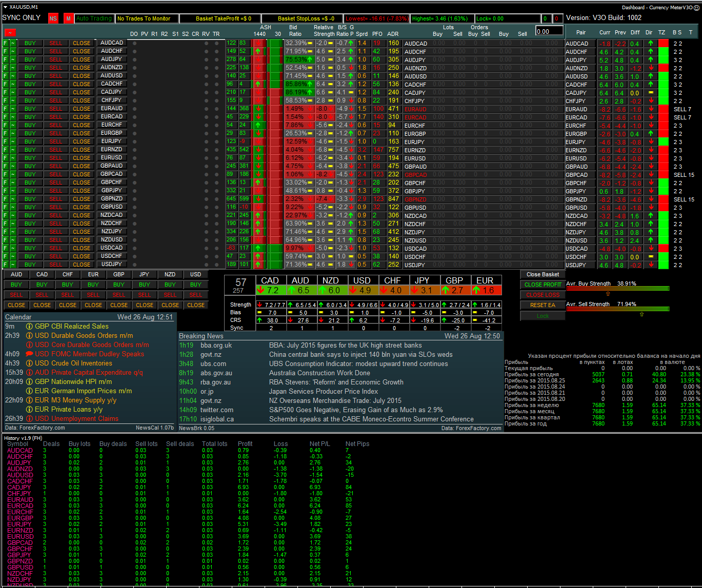702x588 pixels.
Task: Click the red TZ color cell for EURAUD
Action: [664, 109]
